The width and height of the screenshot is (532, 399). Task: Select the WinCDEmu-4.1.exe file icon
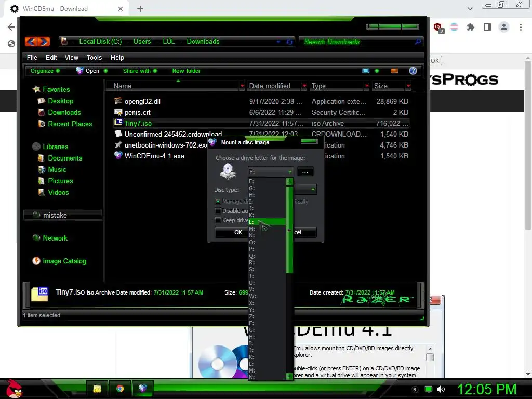point(118,155)
